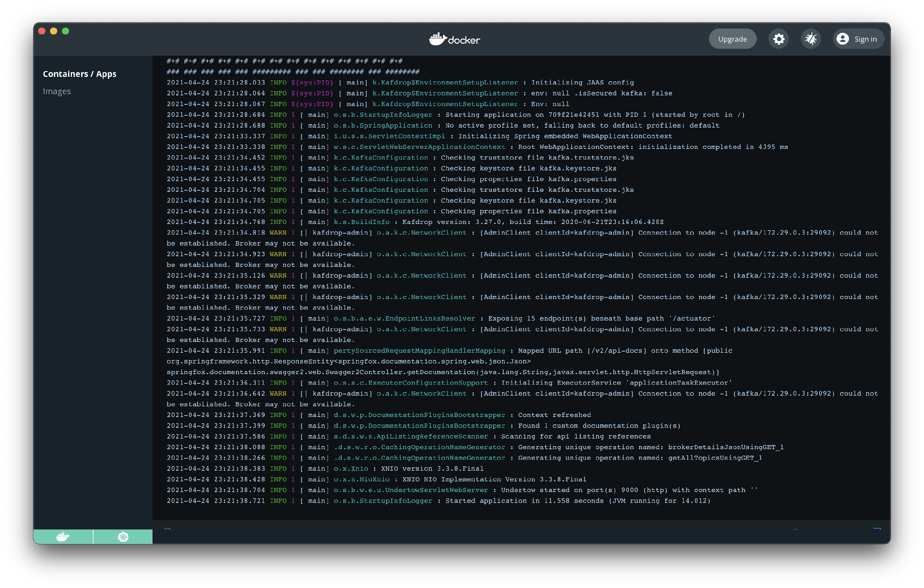Click log line 'Initializing JAAS config'

point(400,82)
